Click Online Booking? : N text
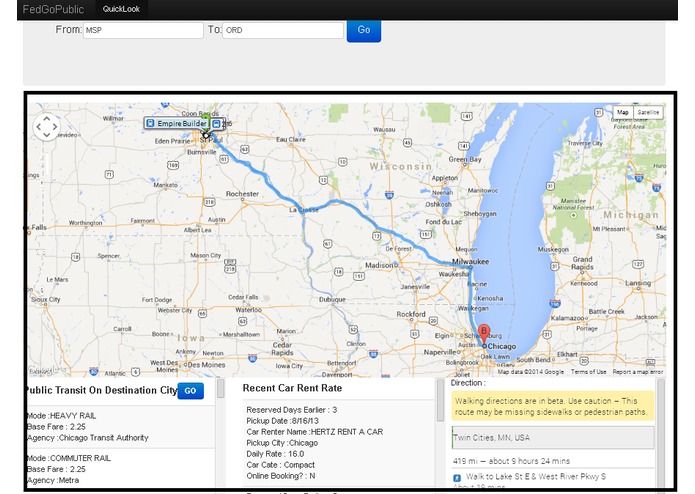Screen dimensions: 695x494 [x=281, y=476]
